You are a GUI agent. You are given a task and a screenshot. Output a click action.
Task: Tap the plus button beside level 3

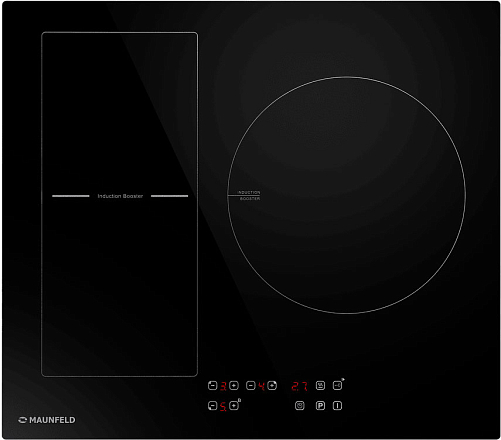tap(234, 386)
